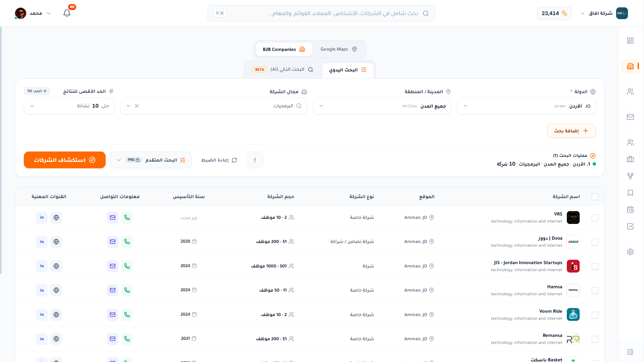Image resolution: width=644 pixels, height=362 pixels.
Task: Click the credits coin balance 23,414
Action: (x=554, y=13)
